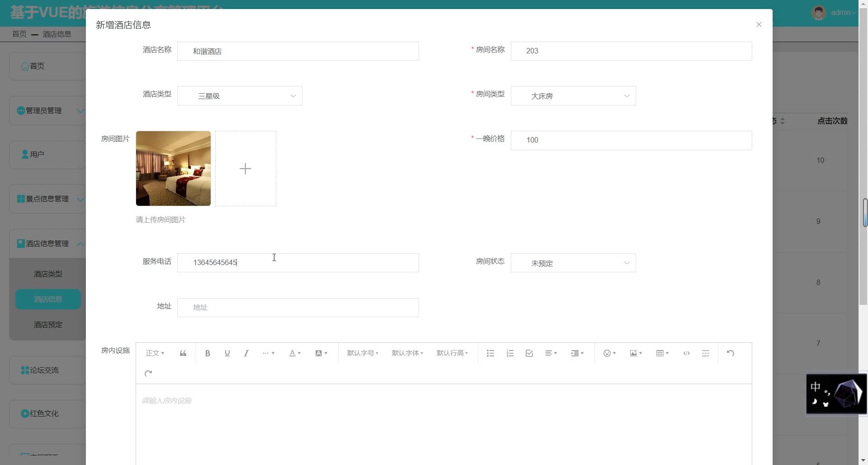Expand the 房间状态 dropdown showing 未预定
This screenshot has width=868, height=465.
coord(573,263)
